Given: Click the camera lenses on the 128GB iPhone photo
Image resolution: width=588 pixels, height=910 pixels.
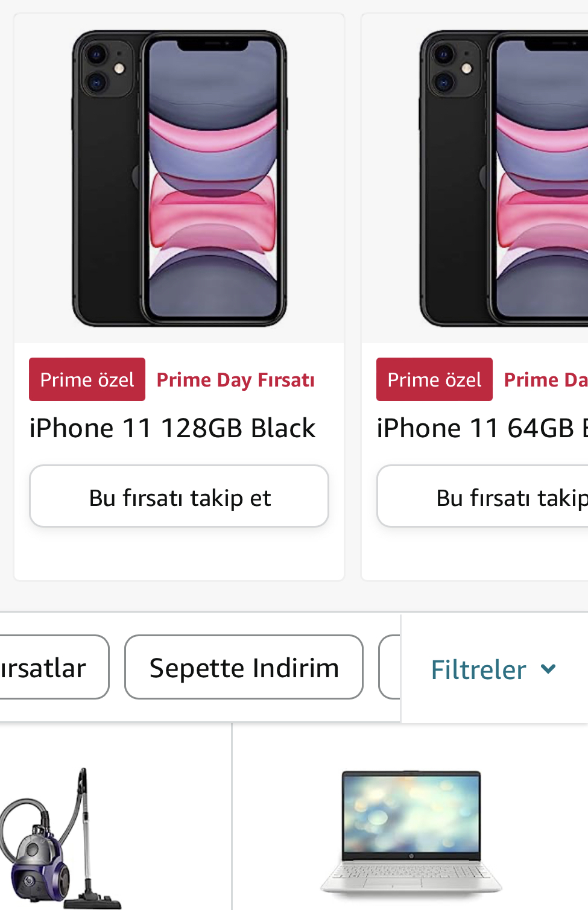Looking at the screenshot, I should click(x=97, y=68).
